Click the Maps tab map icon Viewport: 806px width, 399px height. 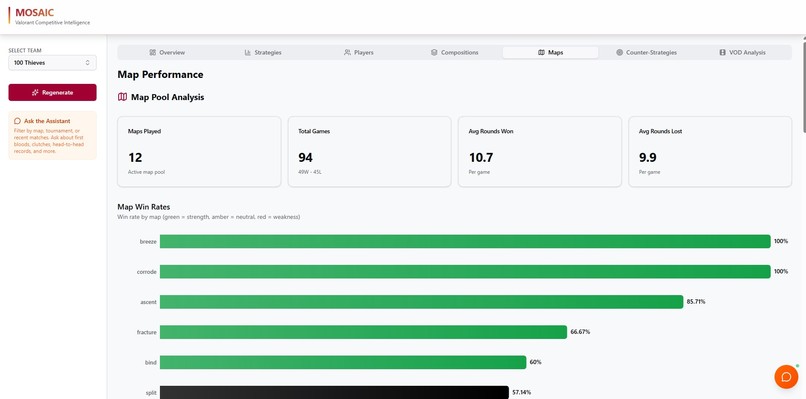(541, 52)
